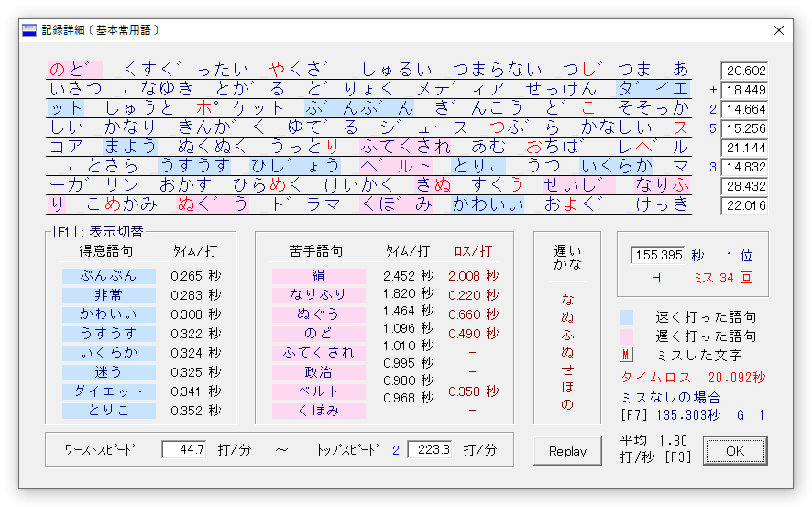Click the time value 2.452 秒

coord(408,276)
